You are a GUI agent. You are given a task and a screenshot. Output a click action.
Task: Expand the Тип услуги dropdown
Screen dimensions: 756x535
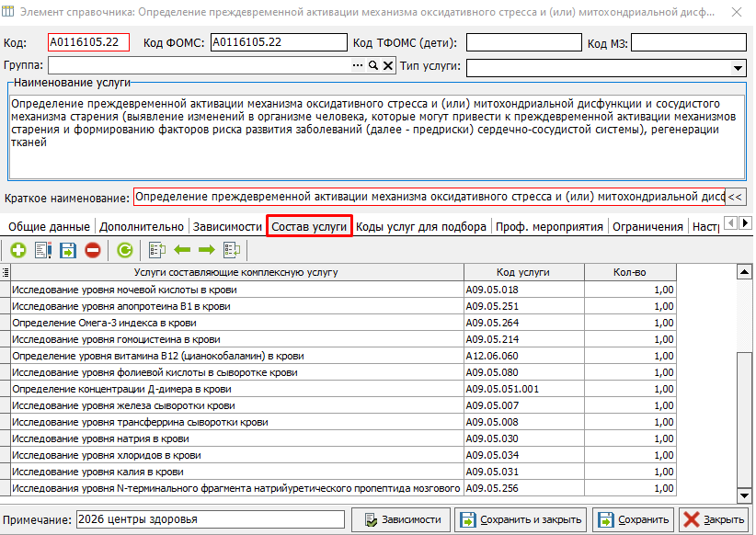pyautogui.click(x=738, y=68)
